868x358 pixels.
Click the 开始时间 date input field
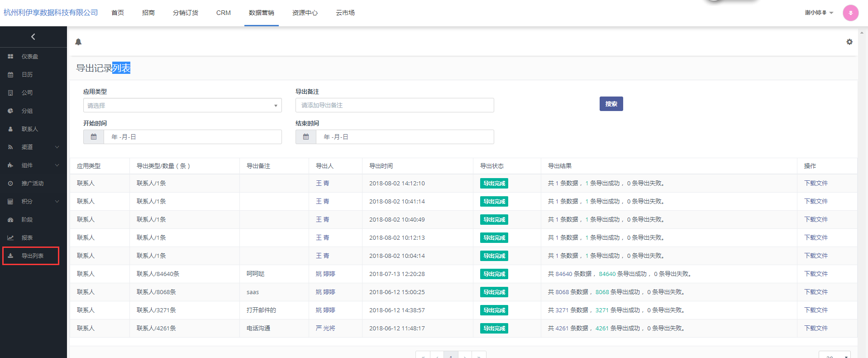192,137
